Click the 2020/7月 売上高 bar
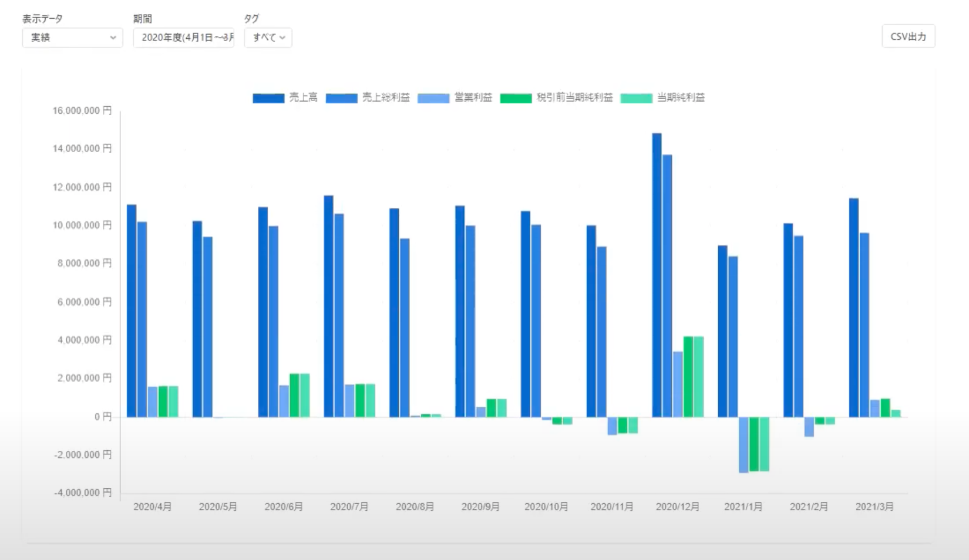 328,306
